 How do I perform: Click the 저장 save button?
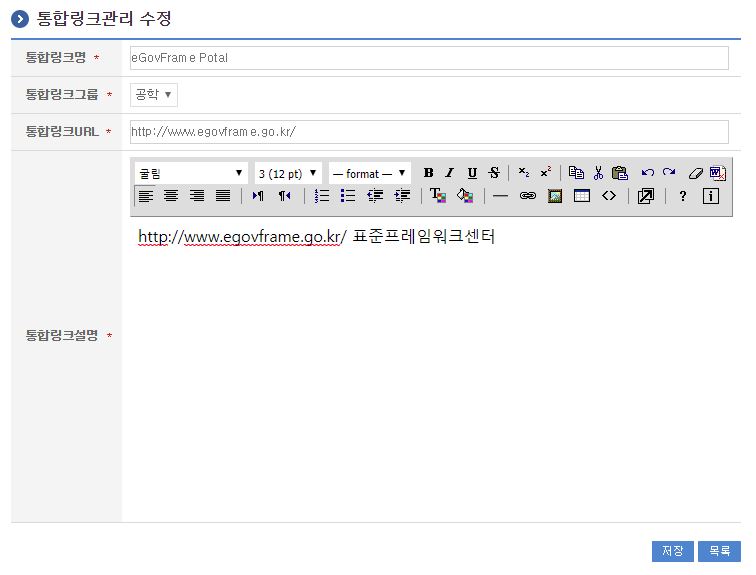point(672,551)
